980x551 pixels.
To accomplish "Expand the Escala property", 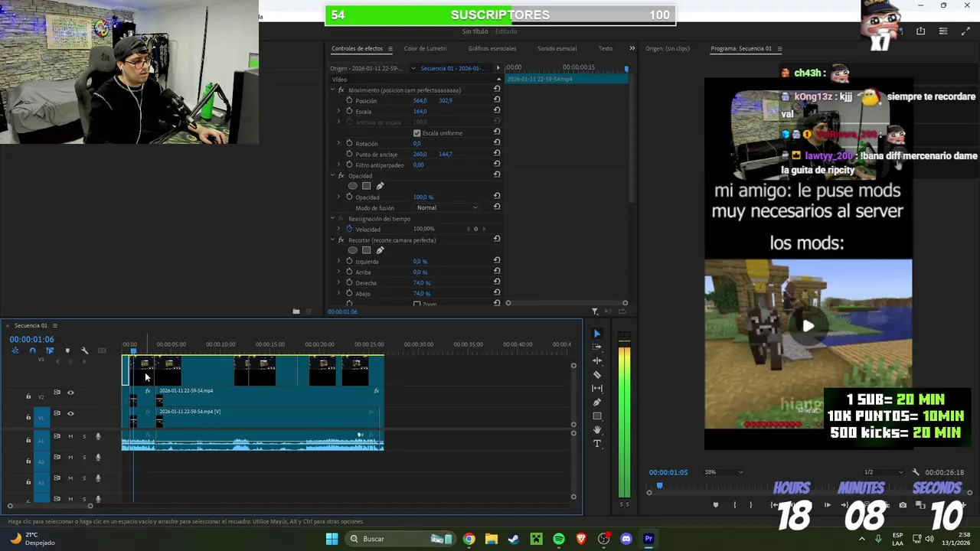I will click(338, 111).
